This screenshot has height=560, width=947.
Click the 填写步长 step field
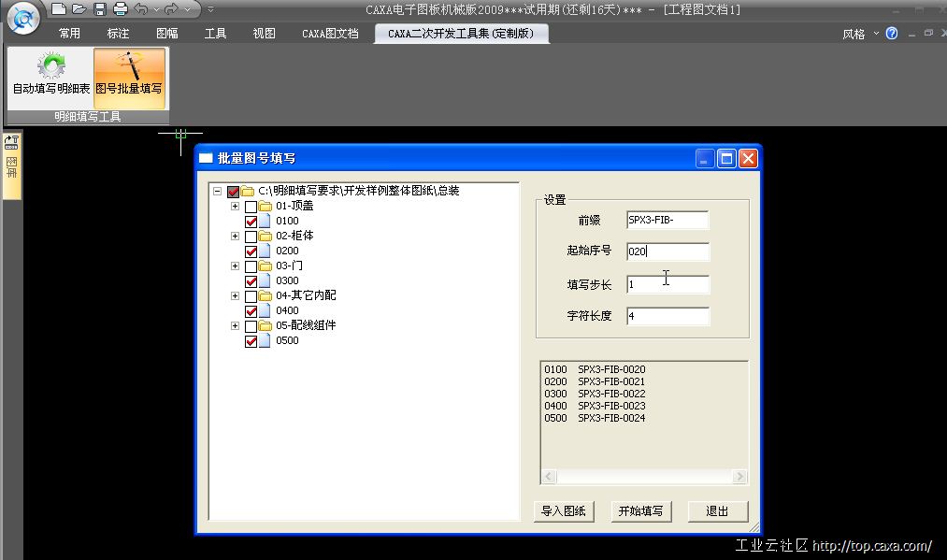pyautogui.click(x=667, y=284)
